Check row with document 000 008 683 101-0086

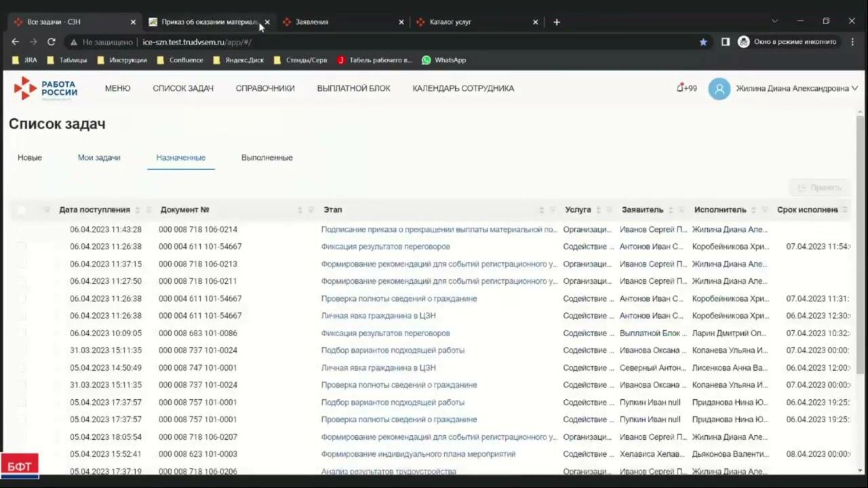coord(22,333)
